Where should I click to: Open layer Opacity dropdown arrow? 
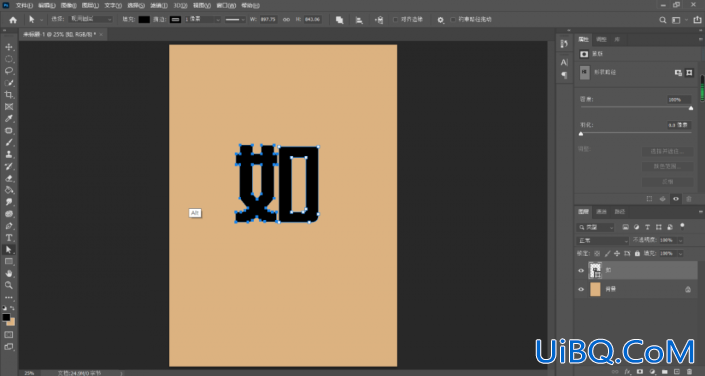680,241
